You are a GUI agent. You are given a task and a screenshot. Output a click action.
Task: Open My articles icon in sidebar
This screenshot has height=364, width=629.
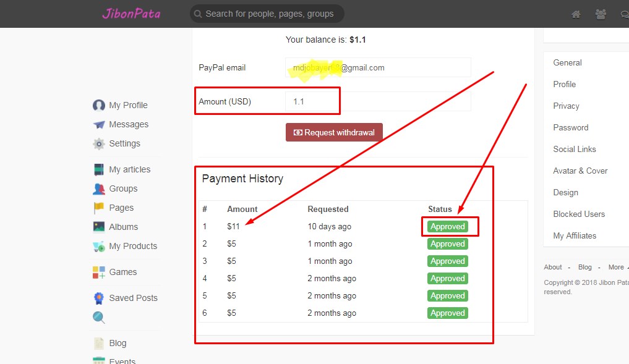click(x=99, y=169)
